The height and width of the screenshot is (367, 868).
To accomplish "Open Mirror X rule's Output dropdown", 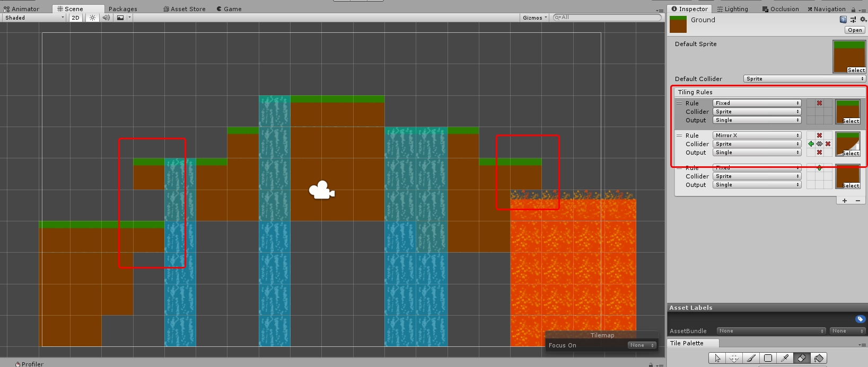I will [x=757, y=153].
